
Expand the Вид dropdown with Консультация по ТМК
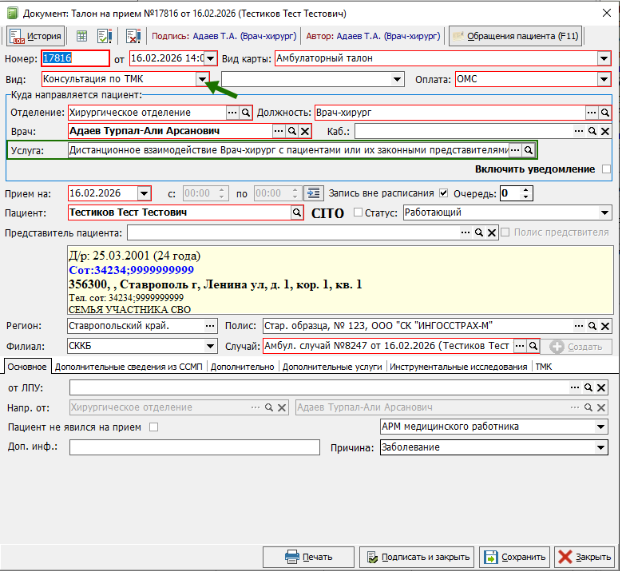point(202,77)
